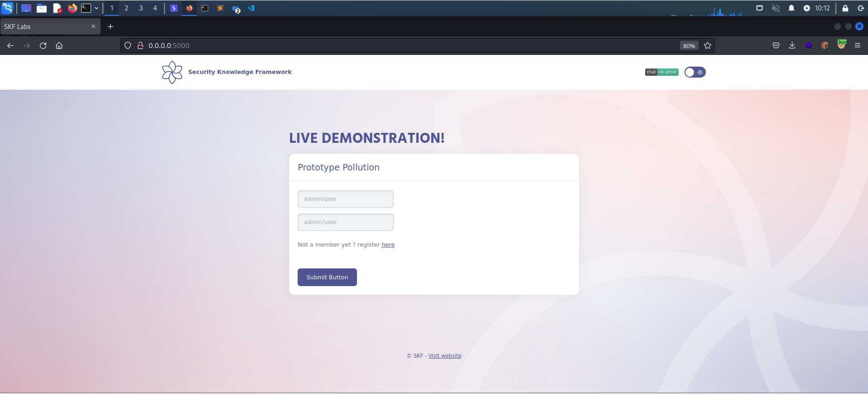Image resolution: width=868 pixels, height=394 pixels.
Task: Reload the current page
Action: coord(43,45)
